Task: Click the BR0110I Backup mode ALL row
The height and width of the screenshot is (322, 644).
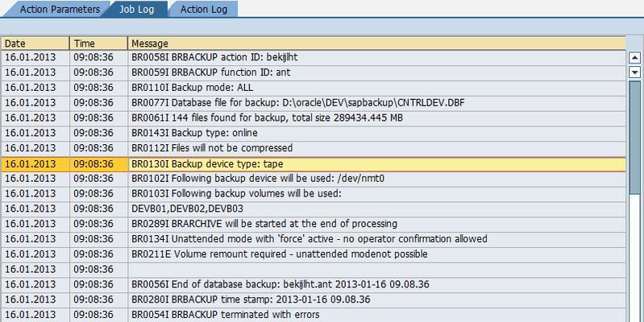Action: tap(314, 88)
